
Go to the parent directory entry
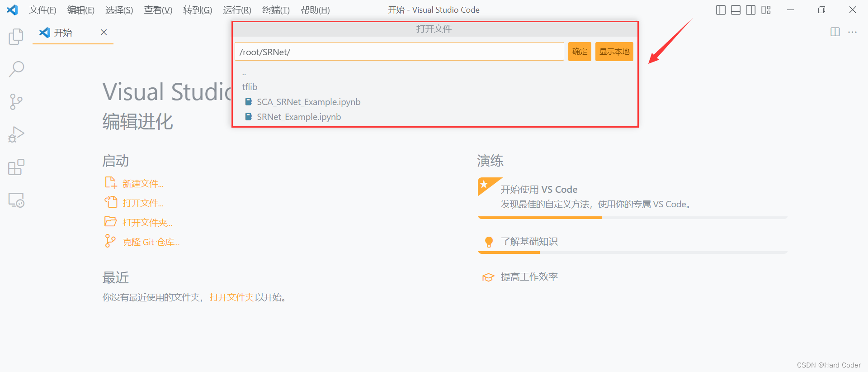pyautogui.click(x=434, y=73)
